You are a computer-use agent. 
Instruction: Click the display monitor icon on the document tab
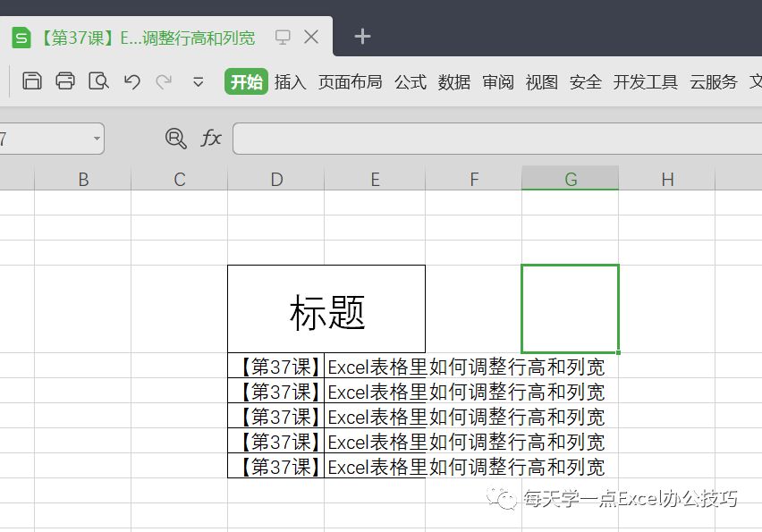pos(283,37)
